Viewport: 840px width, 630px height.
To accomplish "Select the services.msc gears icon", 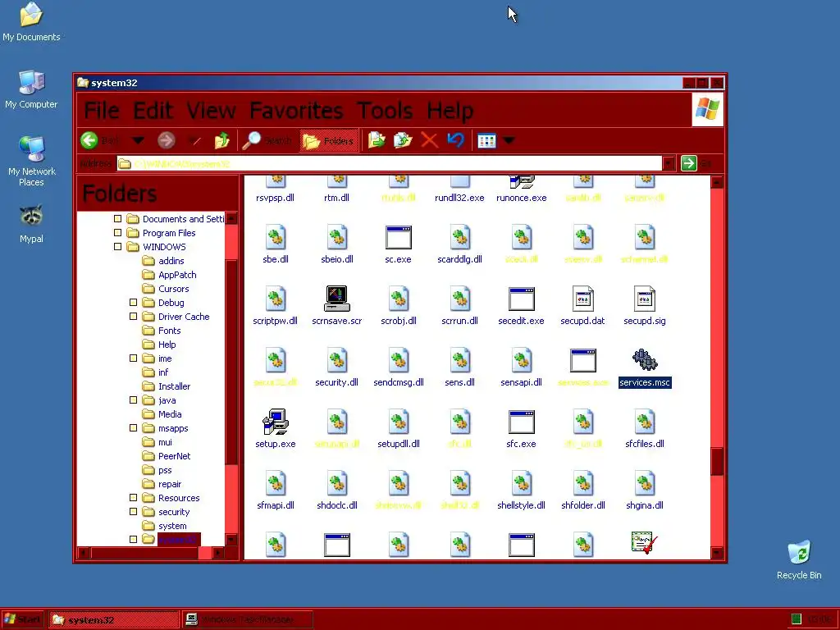I will 645,360.
